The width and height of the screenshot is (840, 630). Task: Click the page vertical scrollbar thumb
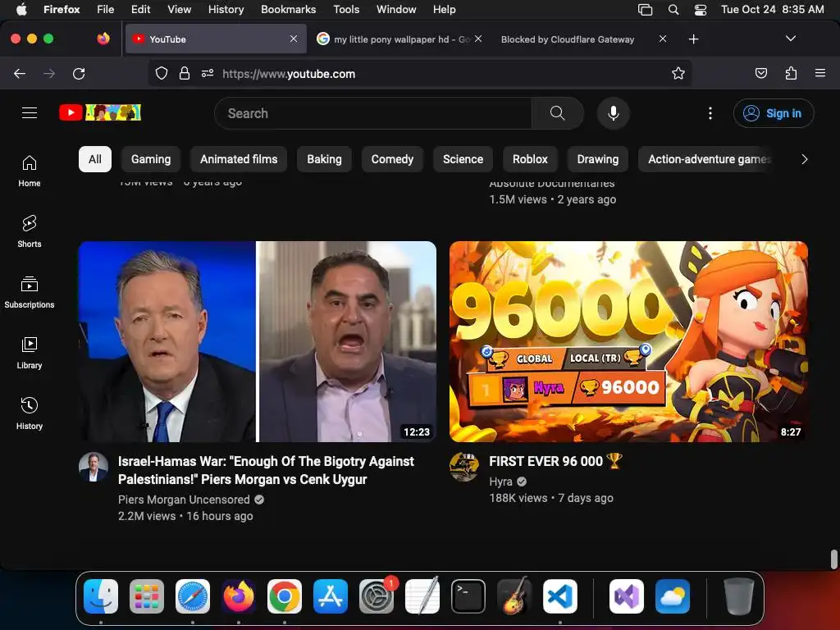[833, 559]
